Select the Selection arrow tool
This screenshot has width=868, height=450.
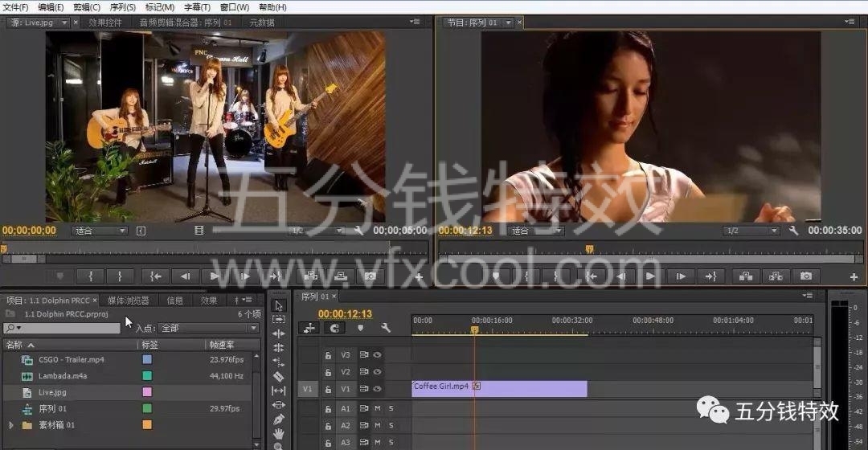coord(278,305)
